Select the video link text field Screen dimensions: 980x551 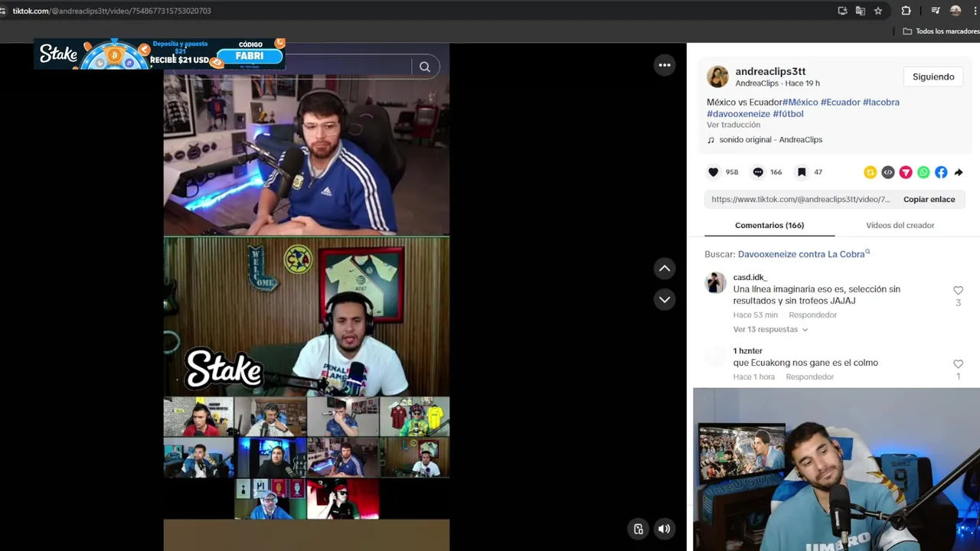click(800, 199)
